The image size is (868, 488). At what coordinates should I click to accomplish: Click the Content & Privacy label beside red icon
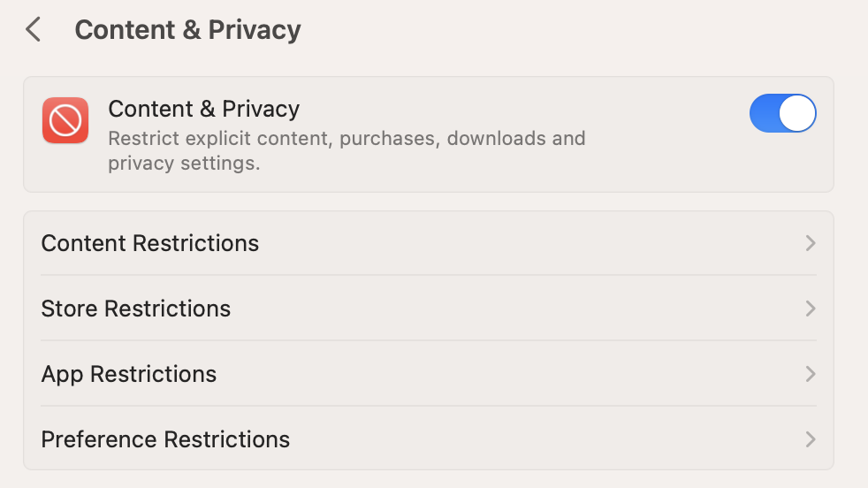[203, 109]
